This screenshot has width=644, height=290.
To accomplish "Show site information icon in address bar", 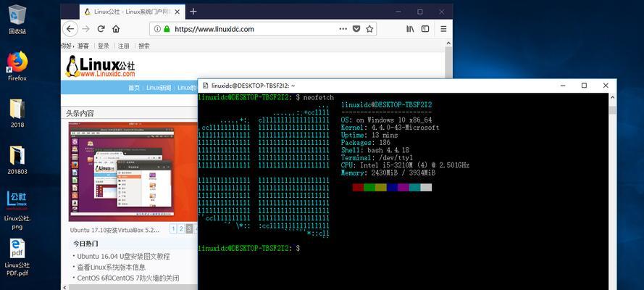I will click(x=157, y=29).
